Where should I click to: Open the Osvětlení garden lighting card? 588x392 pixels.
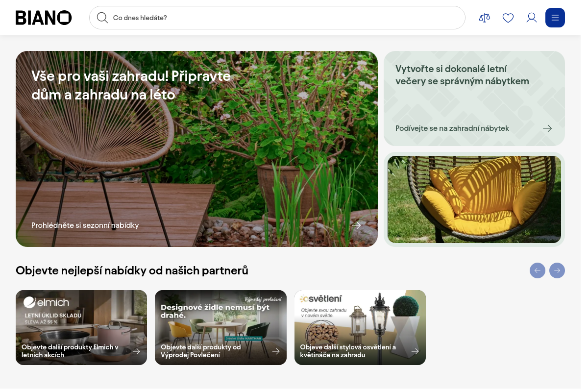pos(360,327)
